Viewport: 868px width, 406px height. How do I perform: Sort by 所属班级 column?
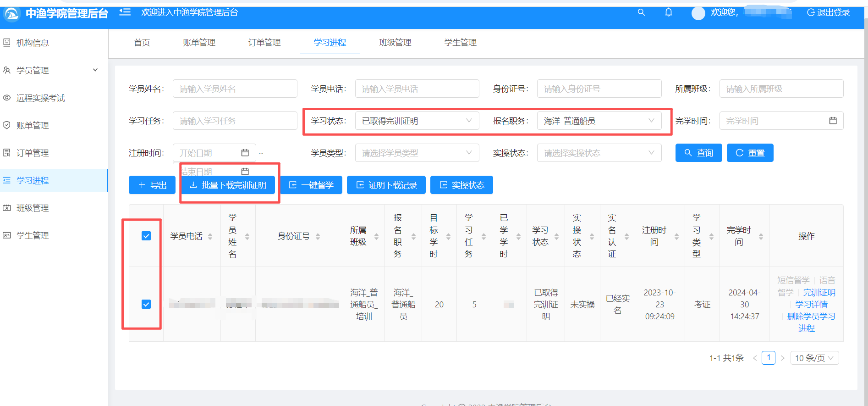377,236
